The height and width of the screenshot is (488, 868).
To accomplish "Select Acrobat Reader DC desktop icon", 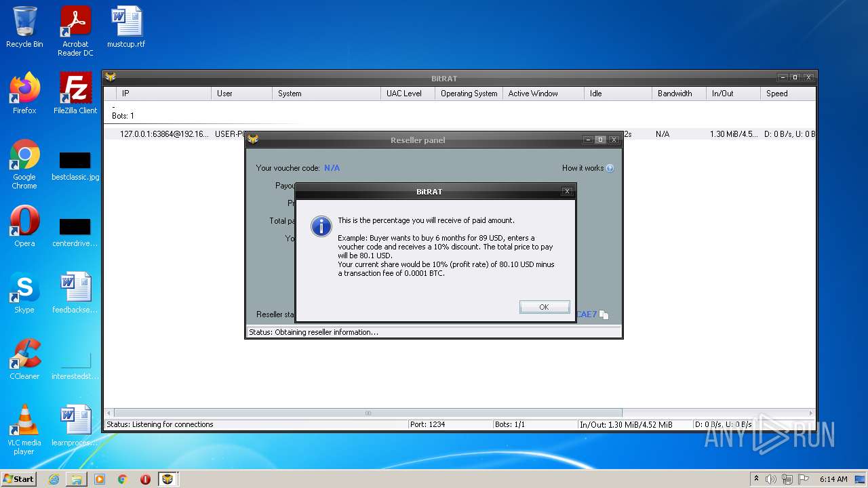I will tap(75, 31).
